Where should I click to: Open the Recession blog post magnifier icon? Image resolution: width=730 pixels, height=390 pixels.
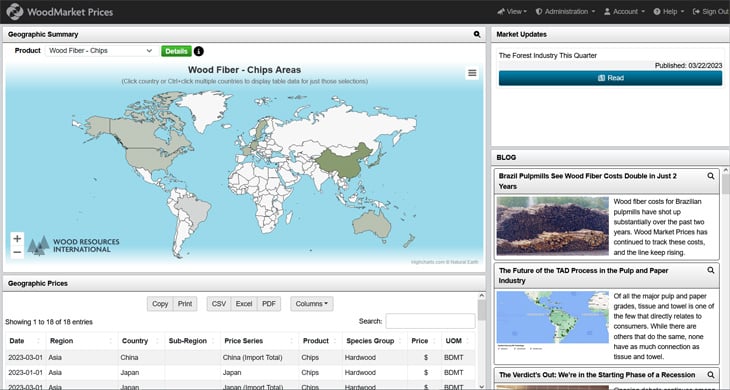[710, 375]
